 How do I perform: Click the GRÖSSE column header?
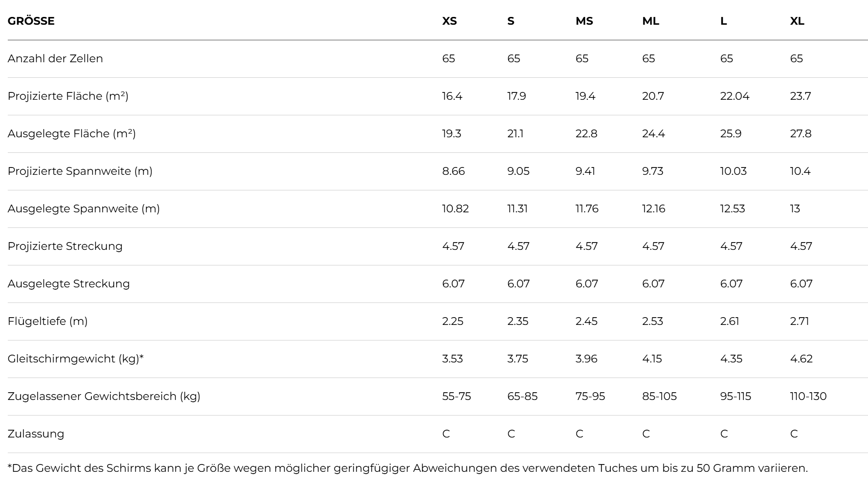[31, 21]
